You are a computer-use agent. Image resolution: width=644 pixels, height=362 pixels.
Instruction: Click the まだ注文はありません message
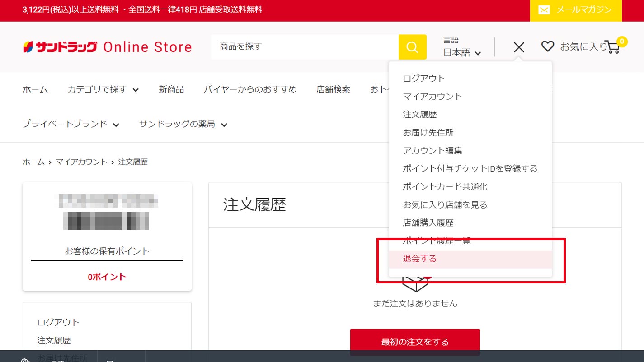tap(415, 304)
